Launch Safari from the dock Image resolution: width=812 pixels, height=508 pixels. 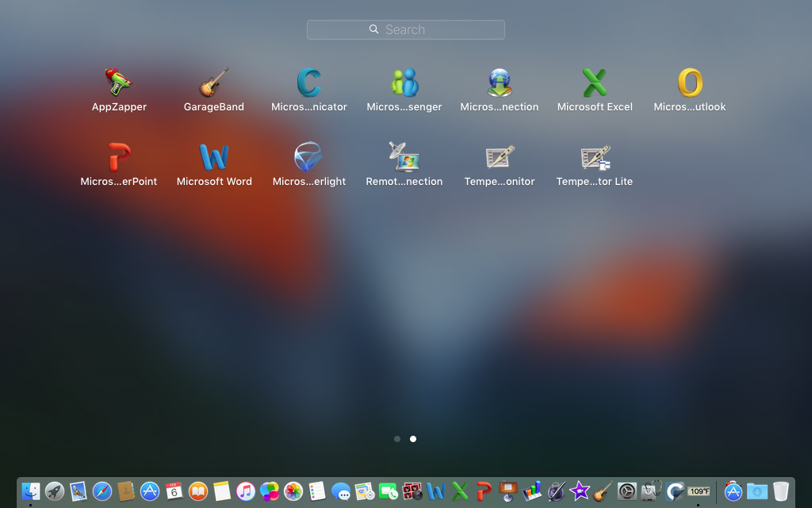pos(102,491)
